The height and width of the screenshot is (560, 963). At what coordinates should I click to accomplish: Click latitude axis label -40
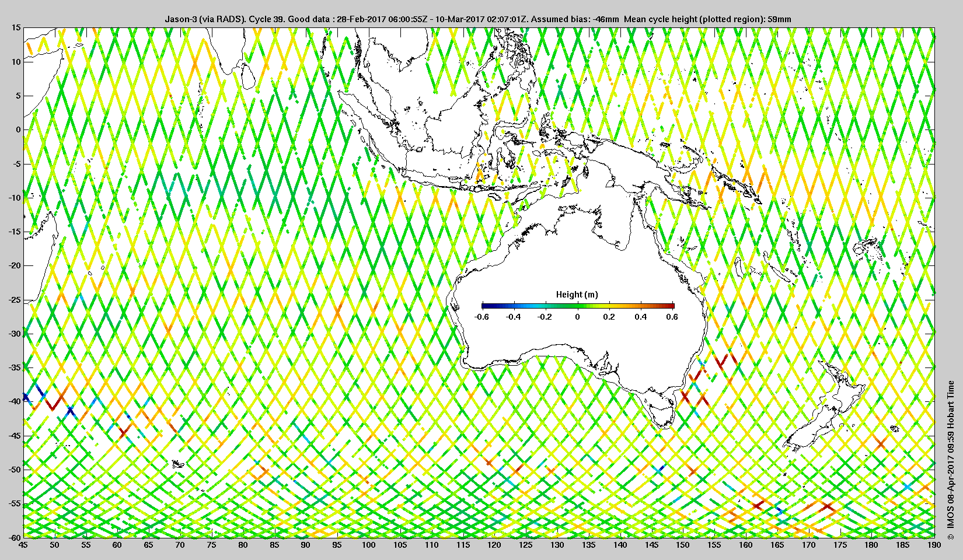pyautogui.click(x=15, y=401)
